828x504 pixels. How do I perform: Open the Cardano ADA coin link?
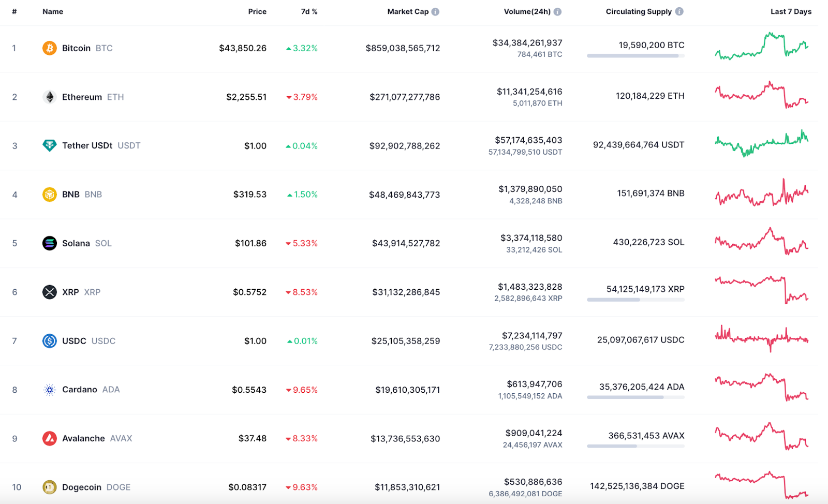(x=91, y=390)
